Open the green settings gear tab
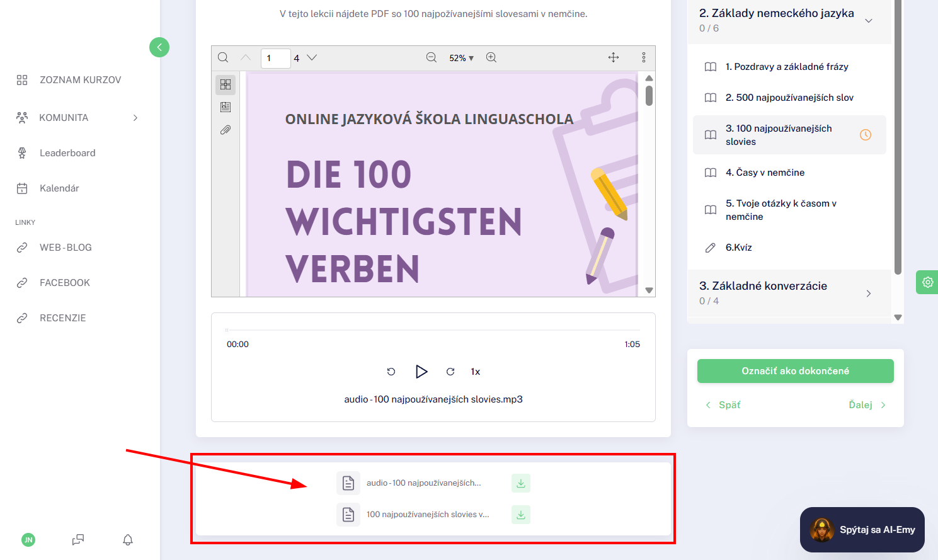This screenshot has height=560, width=938. pyautogui.click(x=927, y=282)
